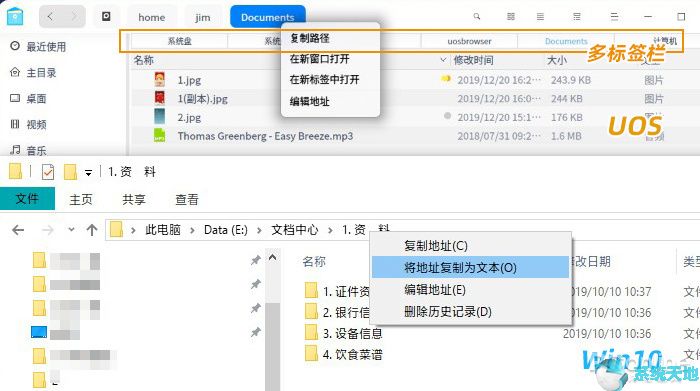Switch to icon grid view in UOS
Image resolution: width=700 pixels, height=391 pixels.
[511, 17]
